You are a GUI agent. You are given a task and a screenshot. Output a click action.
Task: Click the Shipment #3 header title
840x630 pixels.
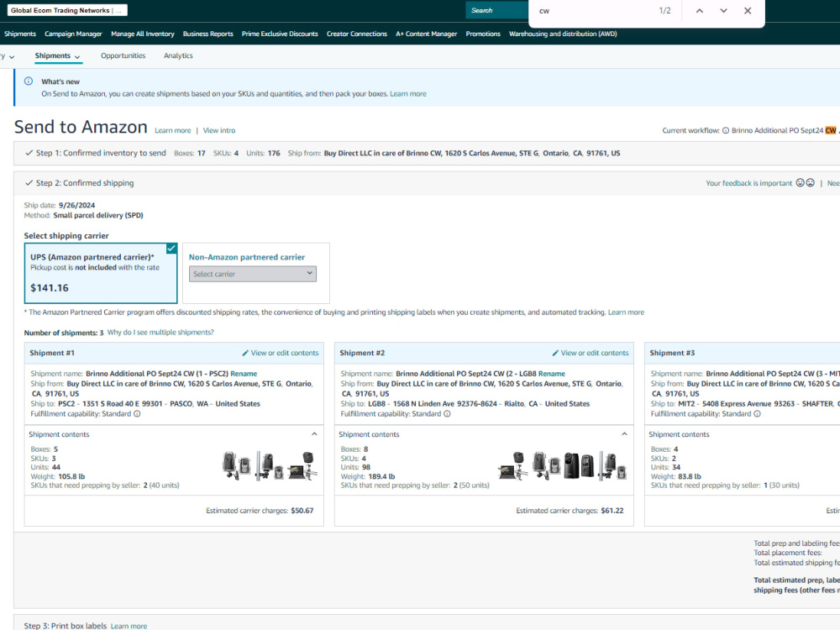[672, 353]
